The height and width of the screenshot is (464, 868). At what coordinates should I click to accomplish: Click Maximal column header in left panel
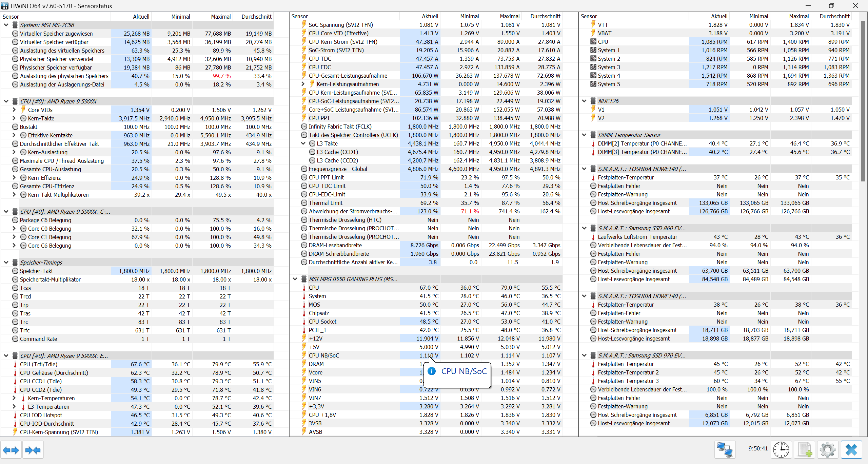pos(212,16)
